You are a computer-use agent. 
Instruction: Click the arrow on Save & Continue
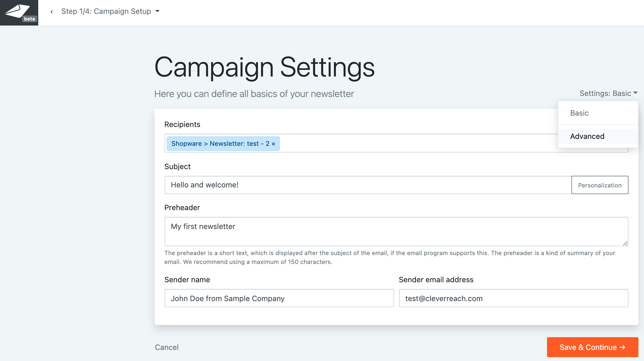[x=622, y=347]
